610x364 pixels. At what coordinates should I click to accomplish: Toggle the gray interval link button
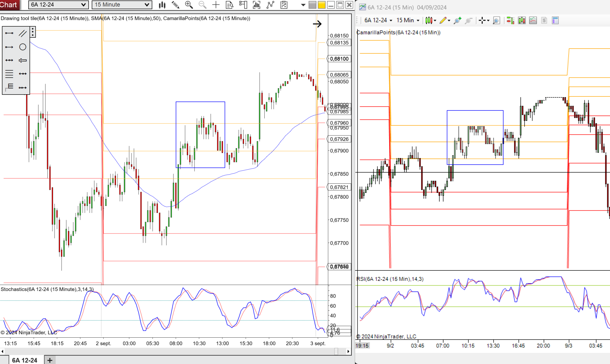coord(312,5)
